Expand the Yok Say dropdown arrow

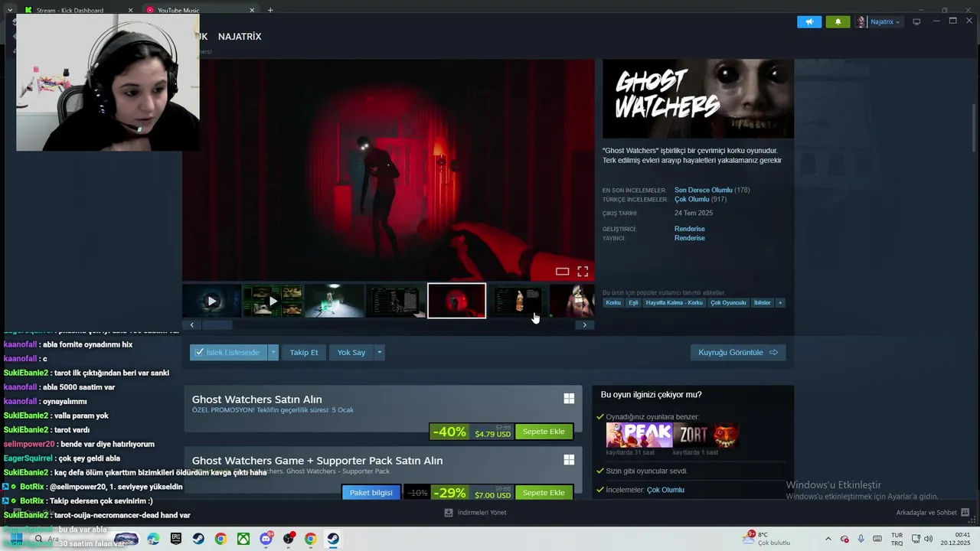pos(379,353)
